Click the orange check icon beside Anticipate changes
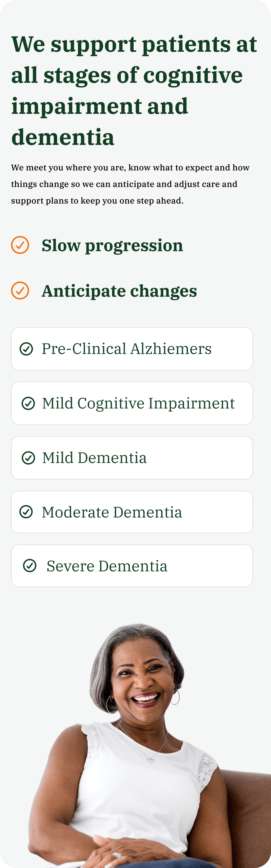 20,290
